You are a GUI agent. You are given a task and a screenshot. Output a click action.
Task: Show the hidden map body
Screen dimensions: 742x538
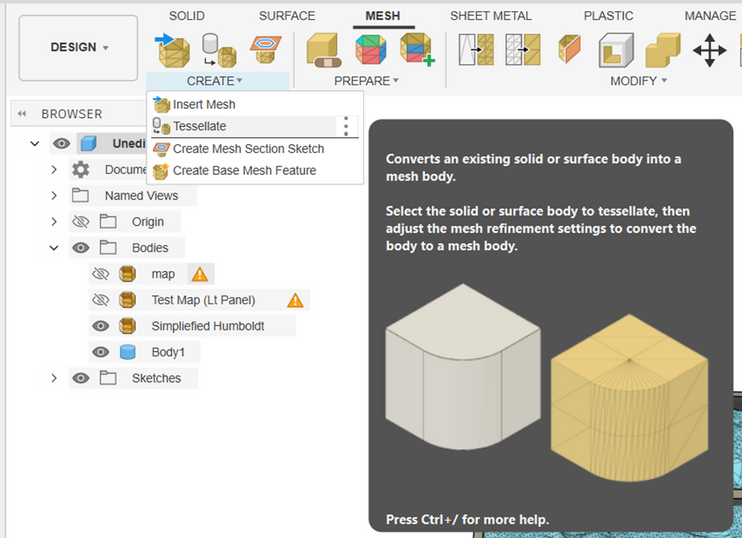tap(100, 274)
